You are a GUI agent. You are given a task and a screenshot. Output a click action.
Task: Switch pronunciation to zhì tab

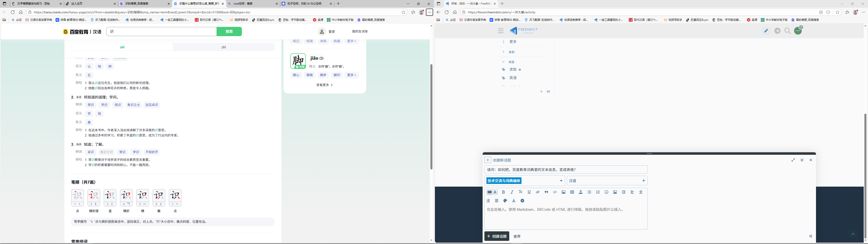(224, 47)
